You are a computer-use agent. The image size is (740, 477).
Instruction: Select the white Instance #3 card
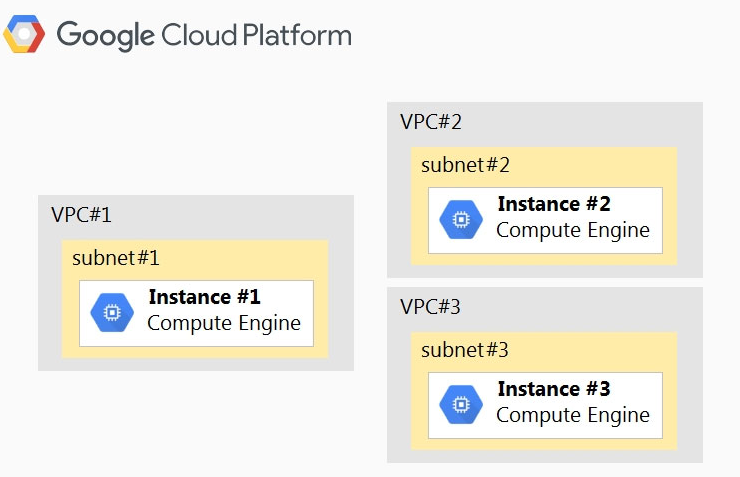point(545,405)
